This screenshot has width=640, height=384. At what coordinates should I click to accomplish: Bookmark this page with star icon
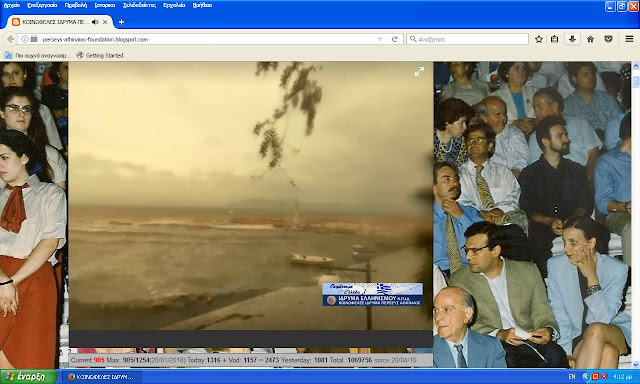539,39
